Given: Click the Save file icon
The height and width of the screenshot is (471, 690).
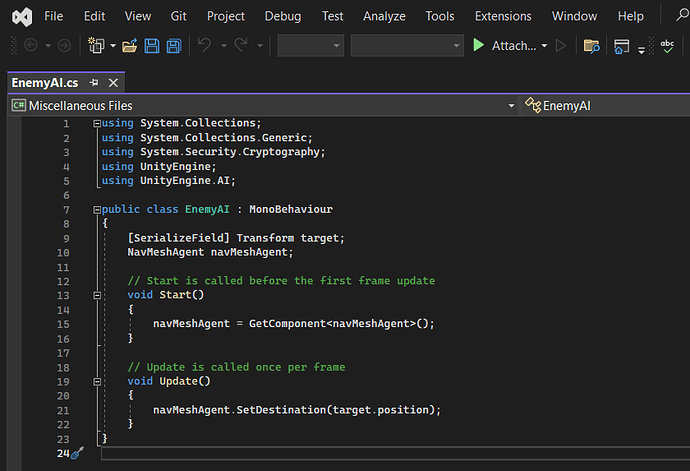Looking at the screenshot, I should coord(152,46).
